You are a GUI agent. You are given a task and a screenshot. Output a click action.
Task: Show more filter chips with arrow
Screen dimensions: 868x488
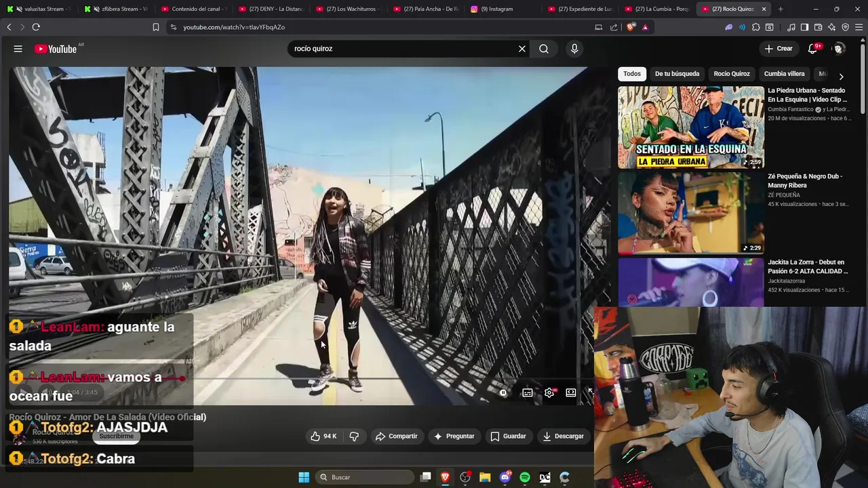tap(841, 77)
